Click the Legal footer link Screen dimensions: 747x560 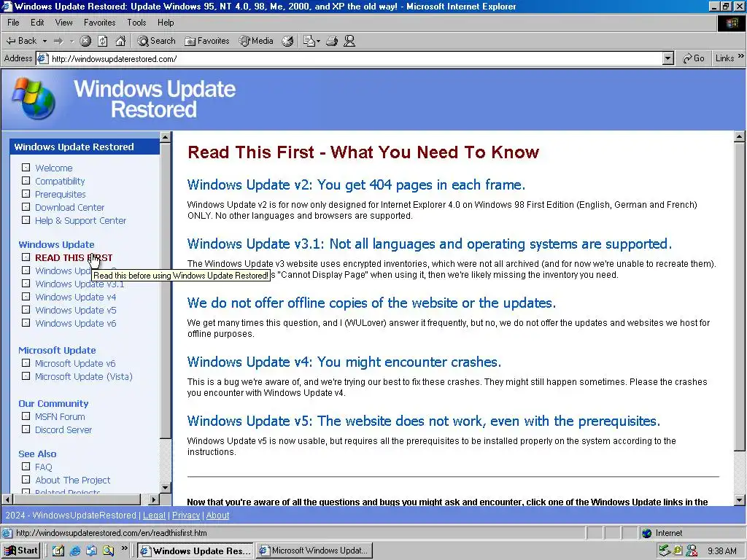pyautogui.click(x=155, y=516)
